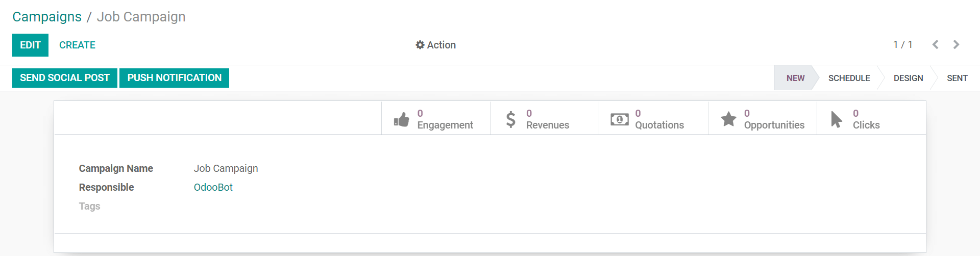This screenshot has width=980, height=256.
Task: Click the 1 / 1 pager counter
Action: pos(902,45)
